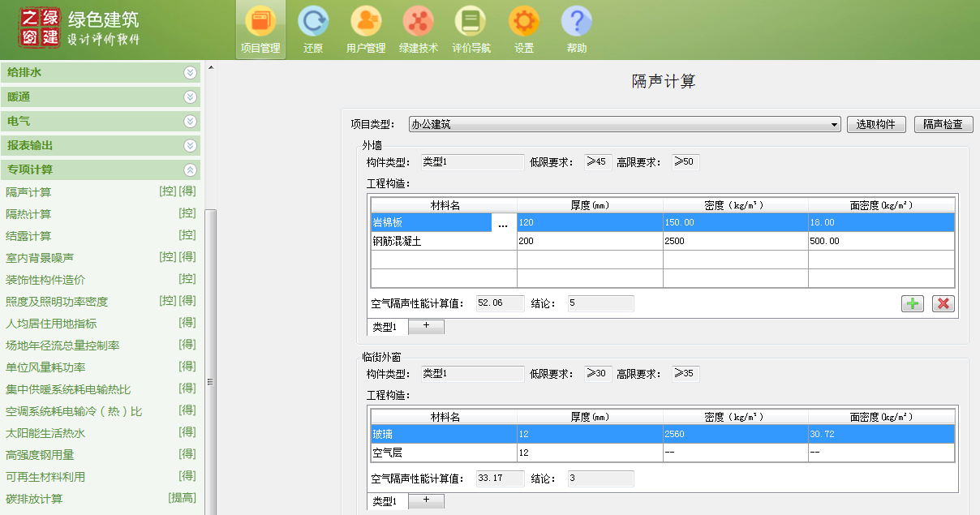Image resolution: width=980 pixels, height=515 pixels.
Task: Click the red X delete-row icon
Action: pos(943,303)
